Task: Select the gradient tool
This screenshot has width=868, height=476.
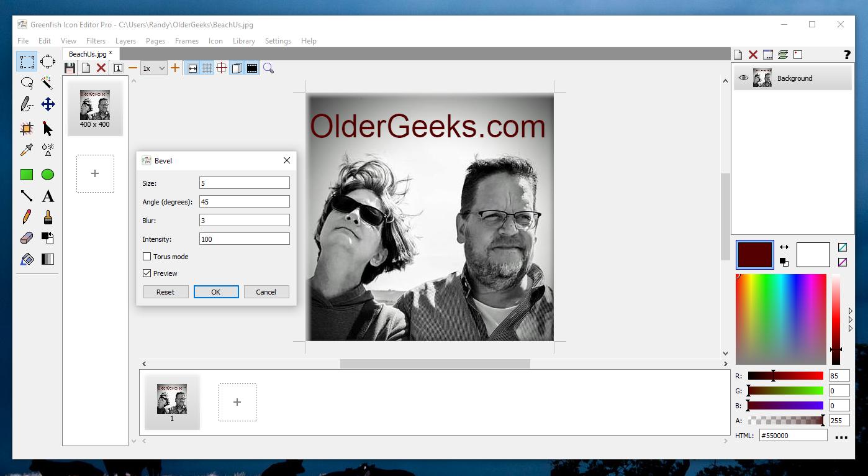Action: coord(48,259)
